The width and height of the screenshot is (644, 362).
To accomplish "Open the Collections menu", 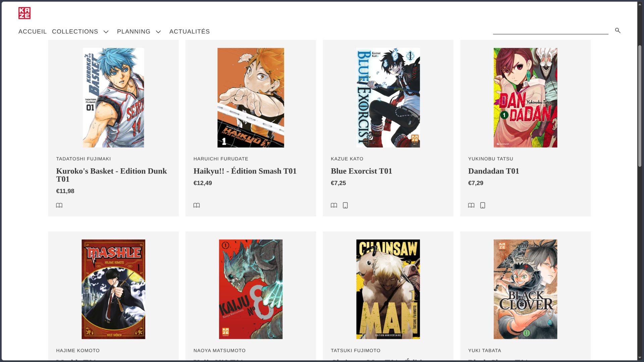I will pos(75,32).
